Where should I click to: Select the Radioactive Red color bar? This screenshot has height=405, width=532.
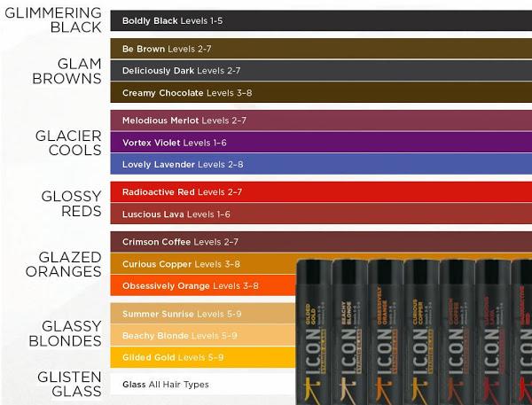319,191
